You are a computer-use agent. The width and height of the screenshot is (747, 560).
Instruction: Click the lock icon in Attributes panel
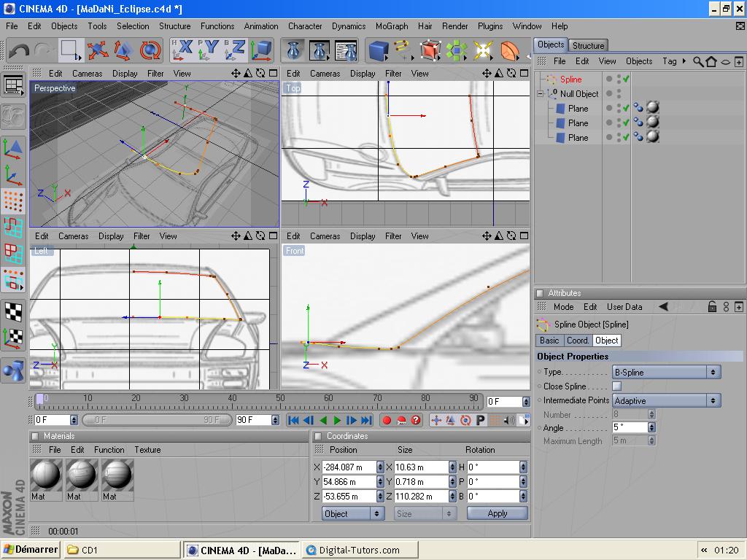pos(712,307)
